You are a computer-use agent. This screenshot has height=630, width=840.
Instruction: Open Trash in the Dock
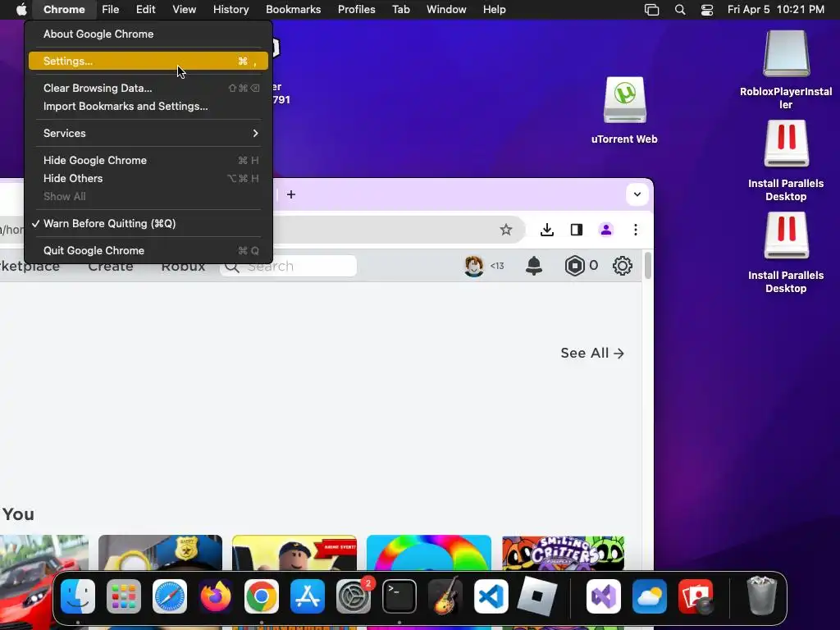click(x=762, y=596)
